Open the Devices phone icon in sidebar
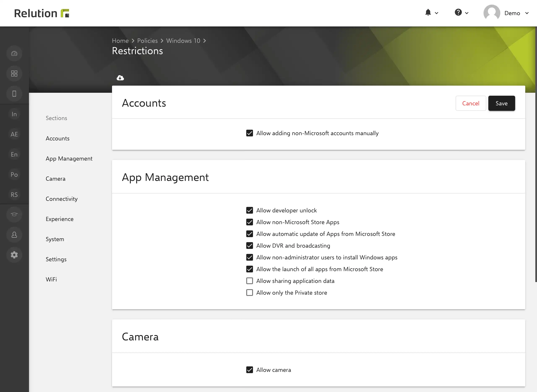The image size is (537, 392). [14, 94]
